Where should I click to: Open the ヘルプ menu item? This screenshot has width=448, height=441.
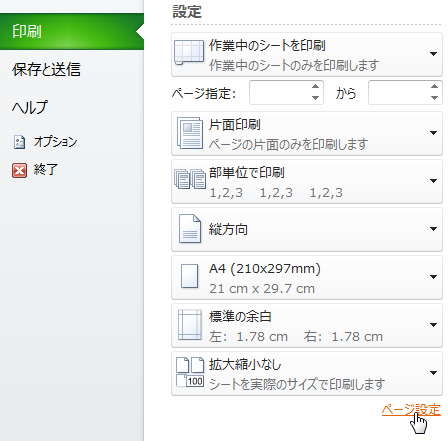click(x=30, y=107)
